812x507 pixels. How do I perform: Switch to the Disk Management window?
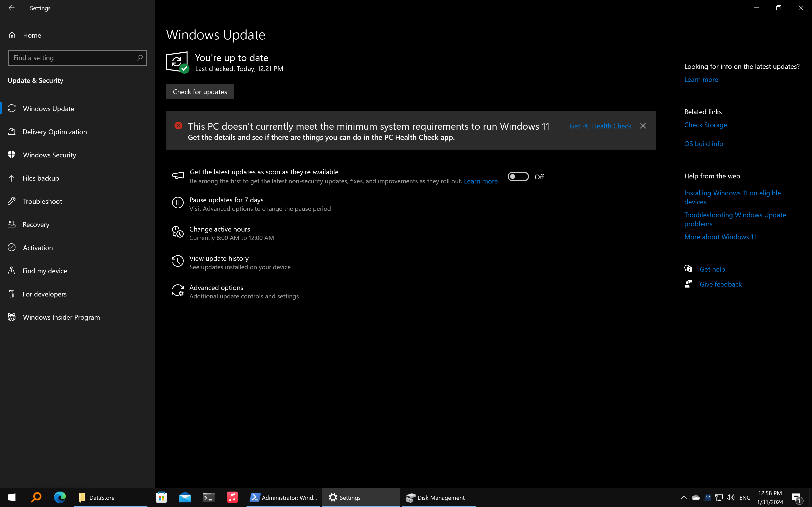pyautogui.click(x=436, y=497)
